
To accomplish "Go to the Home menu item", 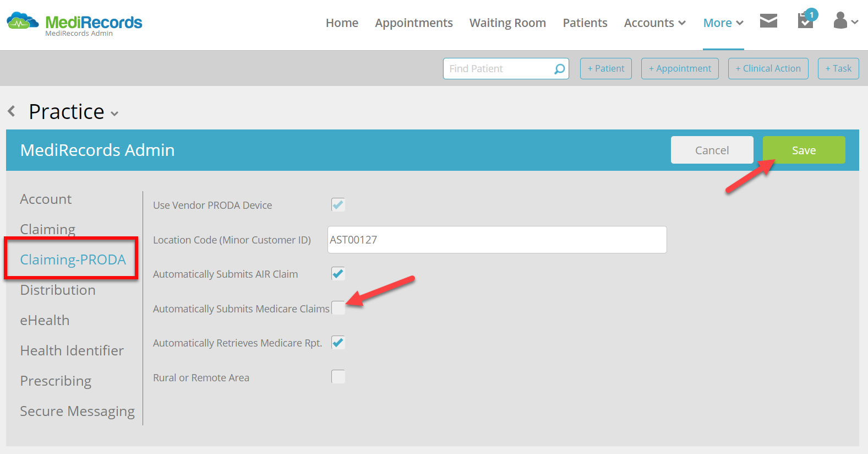I will (x=342, y=23).
